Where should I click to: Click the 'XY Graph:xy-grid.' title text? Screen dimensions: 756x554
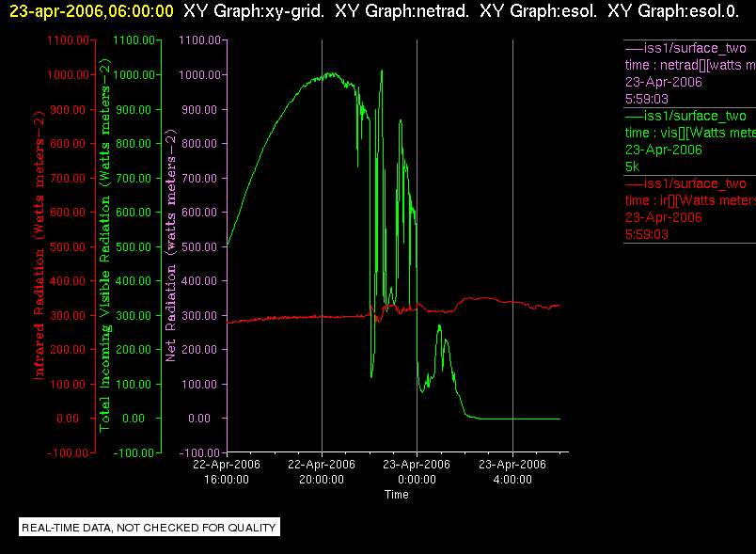(254, 11)
